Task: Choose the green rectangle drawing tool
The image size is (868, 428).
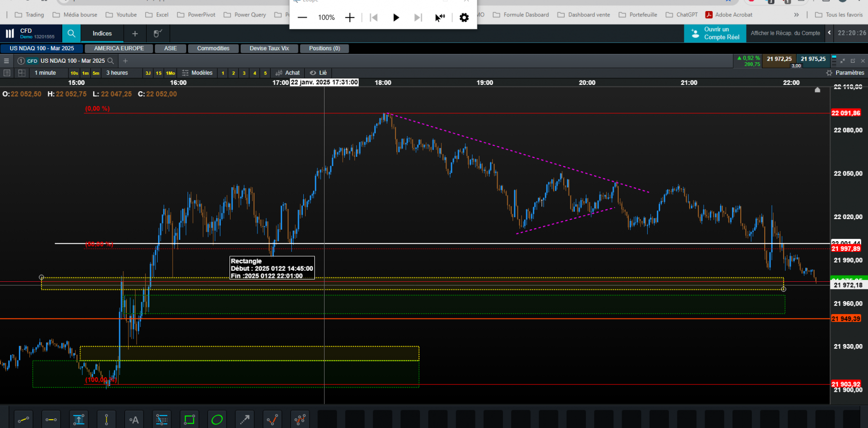Action: (190, 420)
